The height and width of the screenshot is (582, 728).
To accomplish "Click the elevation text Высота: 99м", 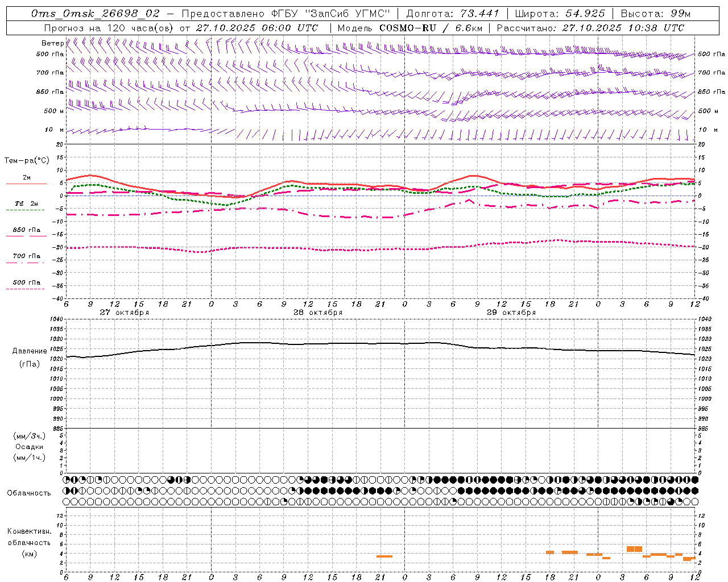I will coord(656,14).
